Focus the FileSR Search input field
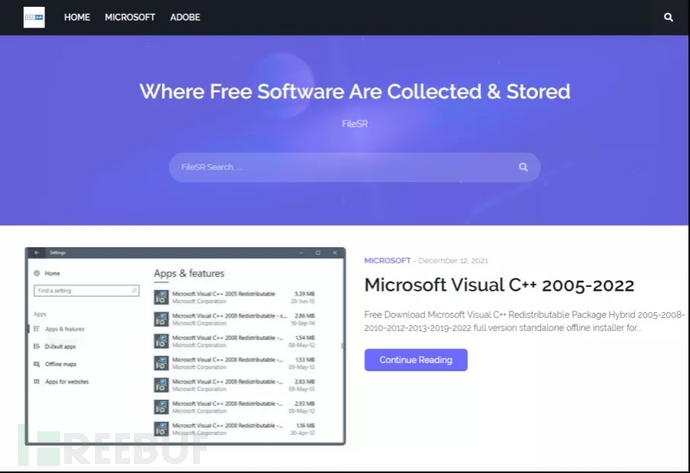This screenshot has width=690, height=473. point(355,167)
